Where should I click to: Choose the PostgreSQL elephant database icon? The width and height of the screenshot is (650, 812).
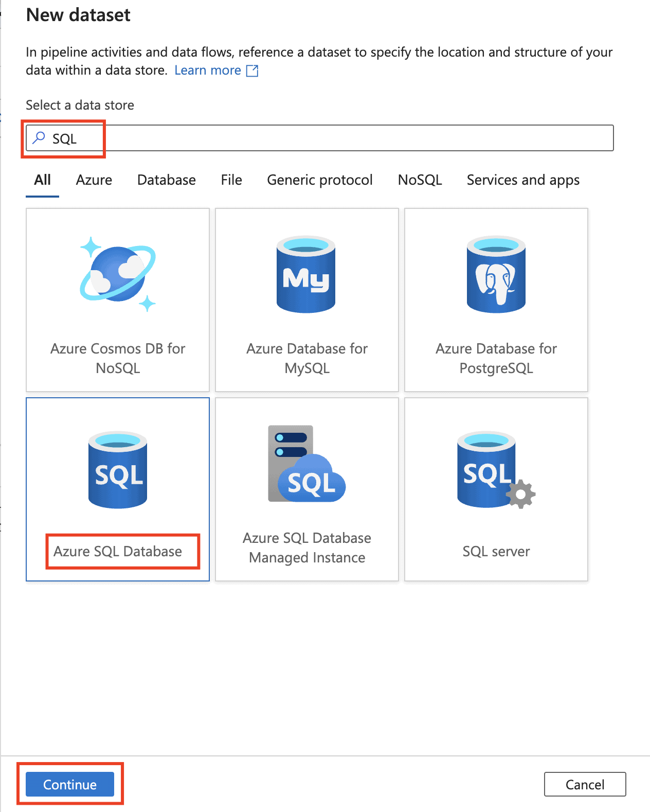[496, 274]
